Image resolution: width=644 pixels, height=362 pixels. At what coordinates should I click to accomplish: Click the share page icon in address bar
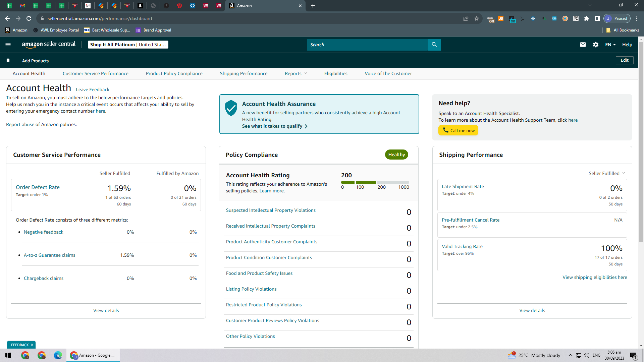[466, 18]
